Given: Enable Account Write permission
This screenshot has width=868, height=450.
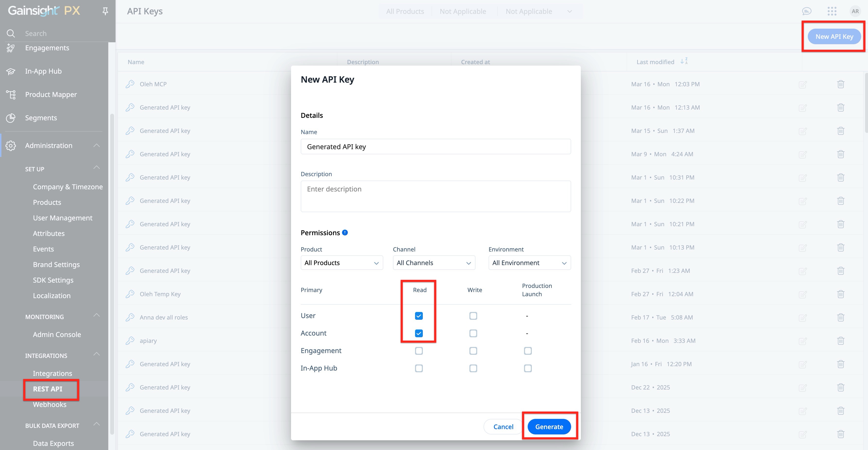Looking at the screenshot, I should point(473,333).
